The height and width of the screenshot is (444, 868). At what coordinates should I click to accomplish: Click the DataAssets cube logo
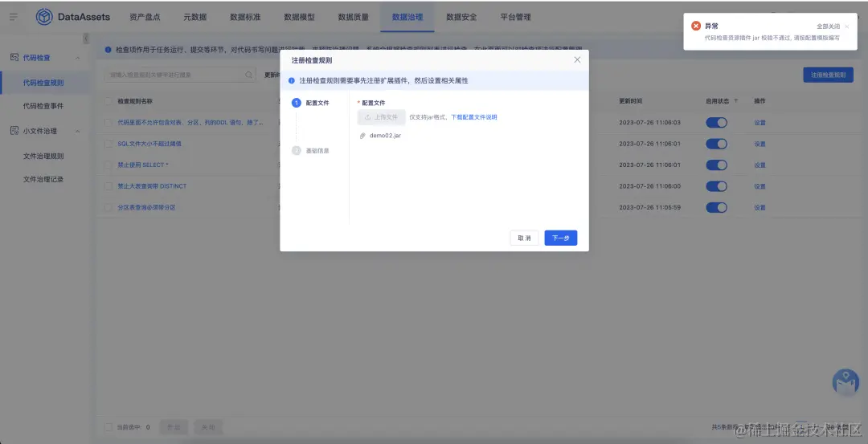tap(44, 17)
